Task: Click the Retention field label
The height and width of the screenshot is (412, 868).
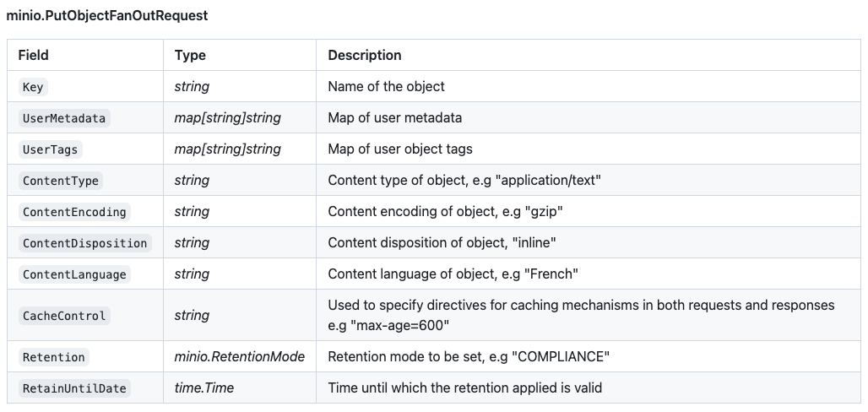Action: click(x=54, y=357)
